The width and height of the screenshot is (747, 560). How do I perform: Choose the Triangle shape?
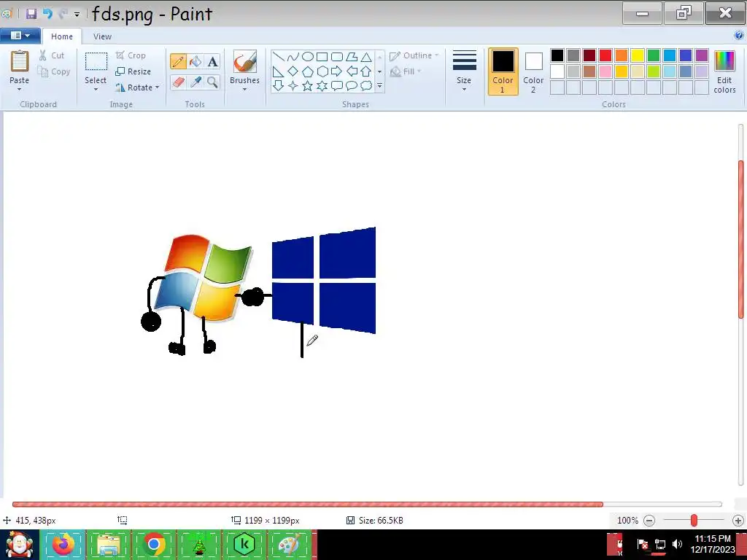click(x=366, y=57)
